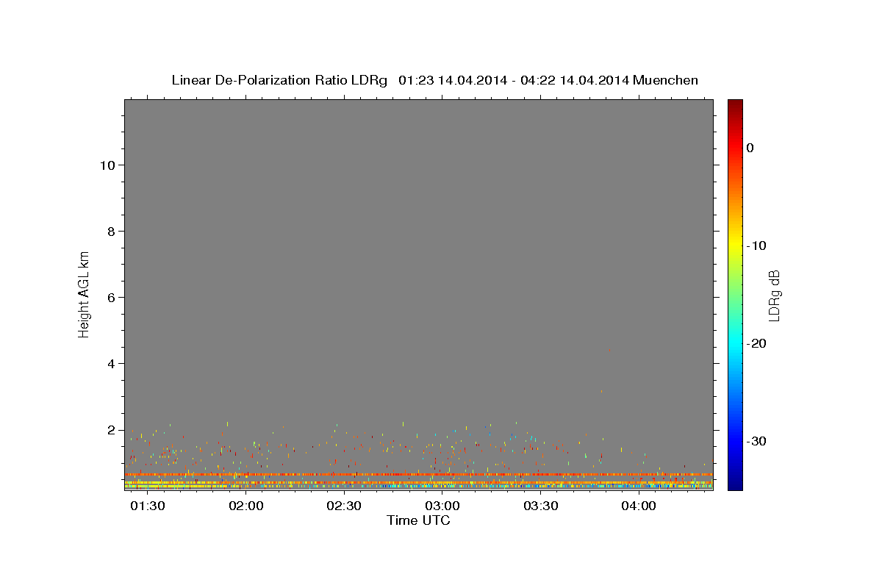Click the colorbar value -30
882x588 pixels.
click(x=756, y=441)
